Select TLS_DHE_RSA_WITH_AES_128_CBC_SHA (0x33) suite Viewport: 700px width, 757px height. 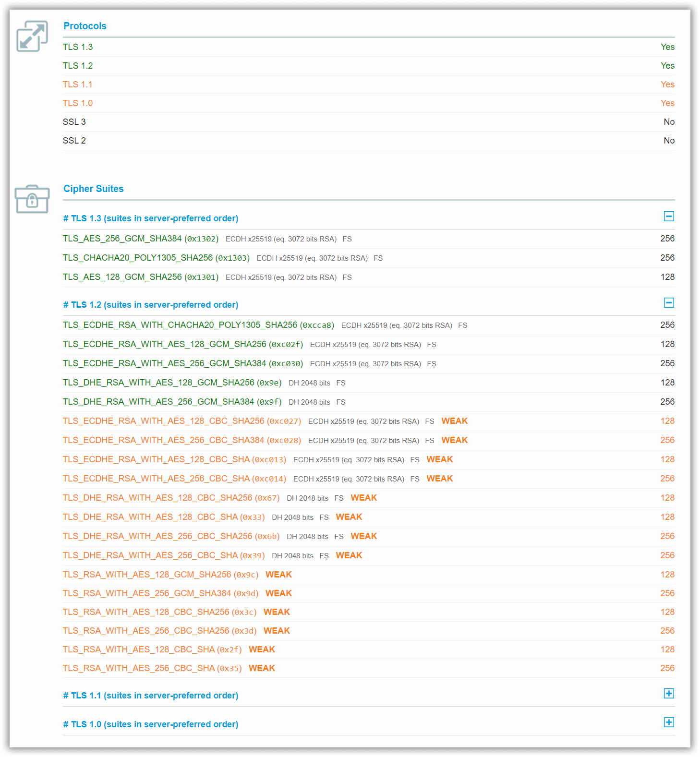click(x=164, y=517)
